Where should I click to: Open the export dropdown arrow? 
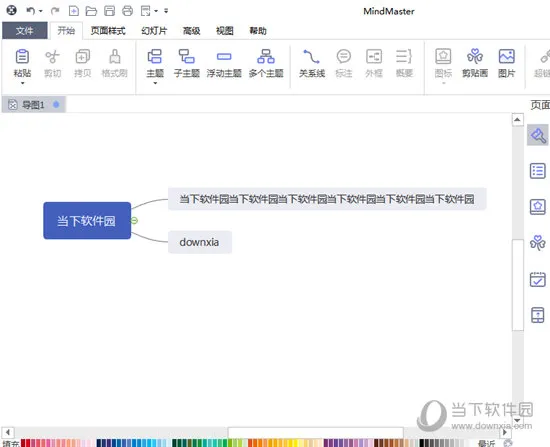point(156,11)
